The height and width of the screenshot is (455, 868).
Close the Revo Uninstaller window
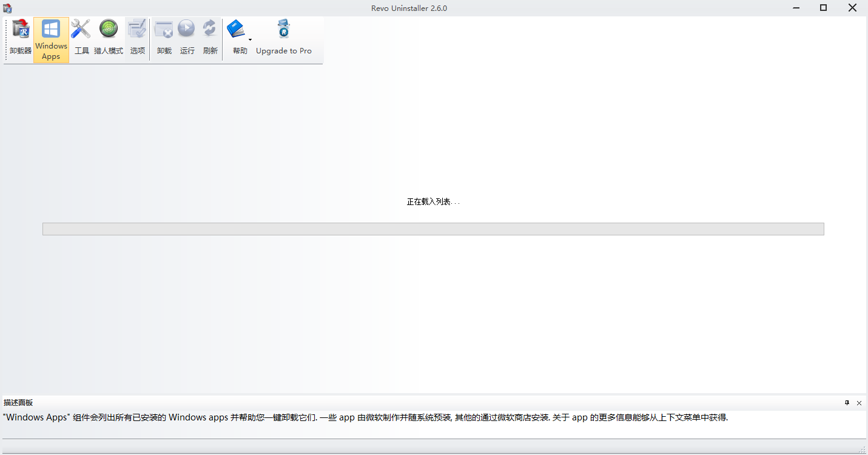pos(852,8)
